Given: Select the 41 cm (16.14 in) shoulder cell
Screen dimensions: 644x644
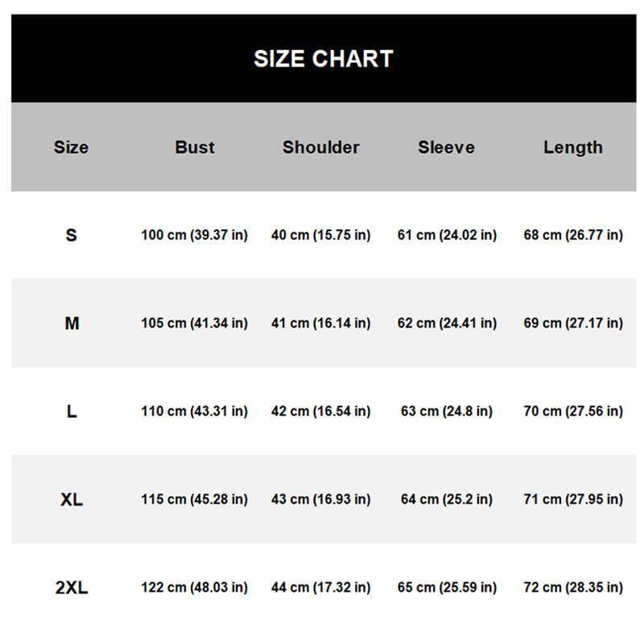Looking at the screenshot, I should coord(320,324).
